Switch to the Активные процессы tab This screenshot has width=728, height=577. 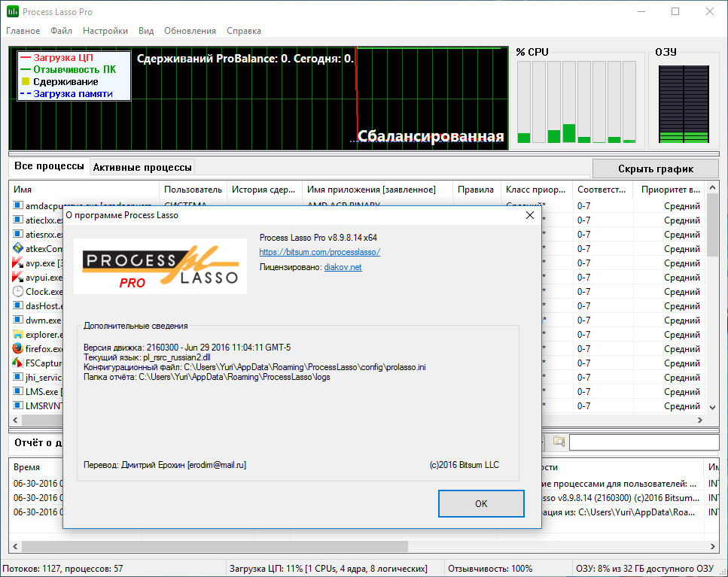142,166
